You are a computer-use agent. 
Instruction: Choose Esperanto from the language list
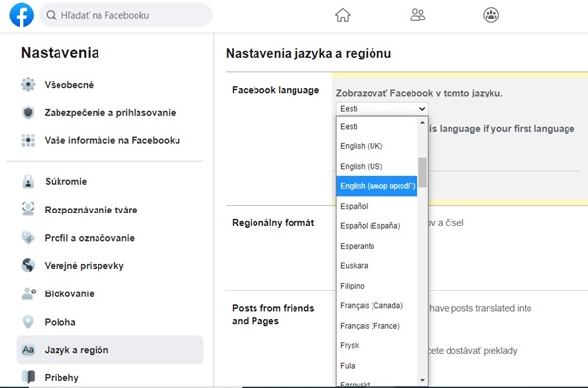pos(377,246)
